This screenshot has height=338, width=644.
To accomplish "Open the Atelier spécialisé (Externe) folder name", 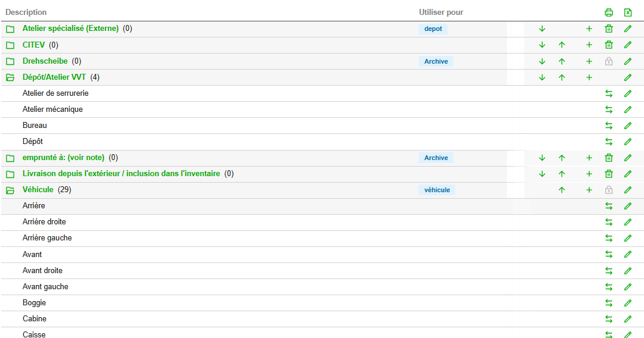I will (70, 29).
